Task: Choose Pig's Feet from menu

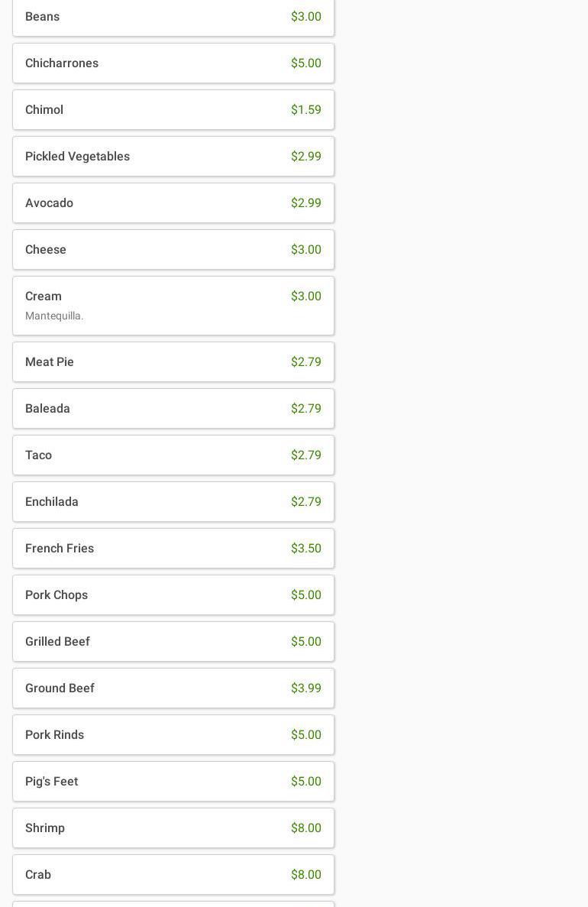Action: tap(173, 782)
